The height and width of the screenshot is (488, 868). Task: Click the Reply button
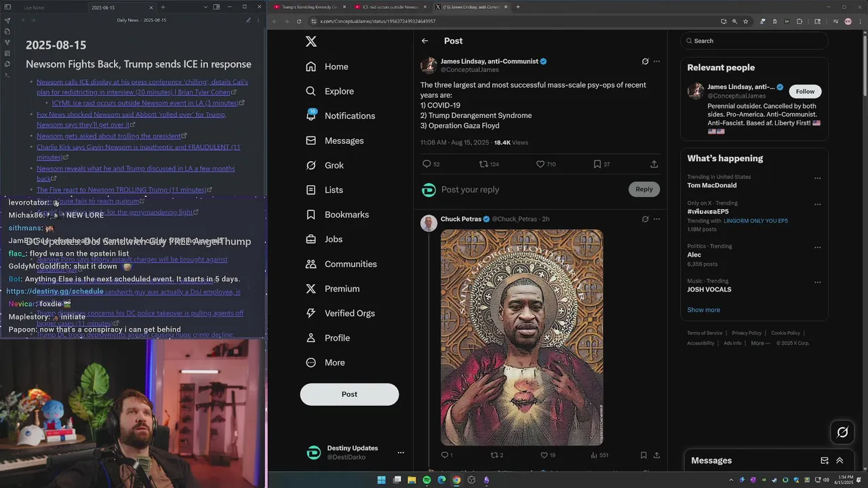click(644, 189)
